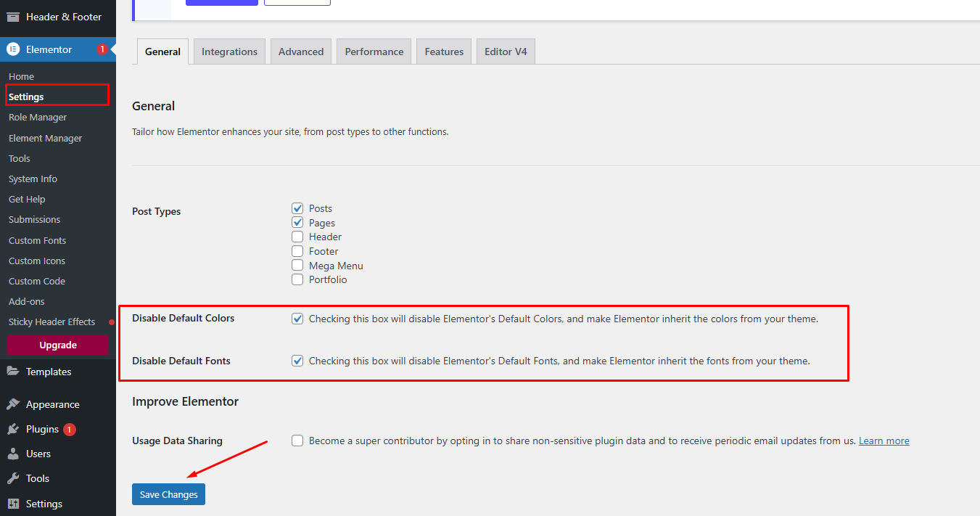Click the Plugins update count badge
This screenshot has height=516, width=980.
click(x=70, y=429)
